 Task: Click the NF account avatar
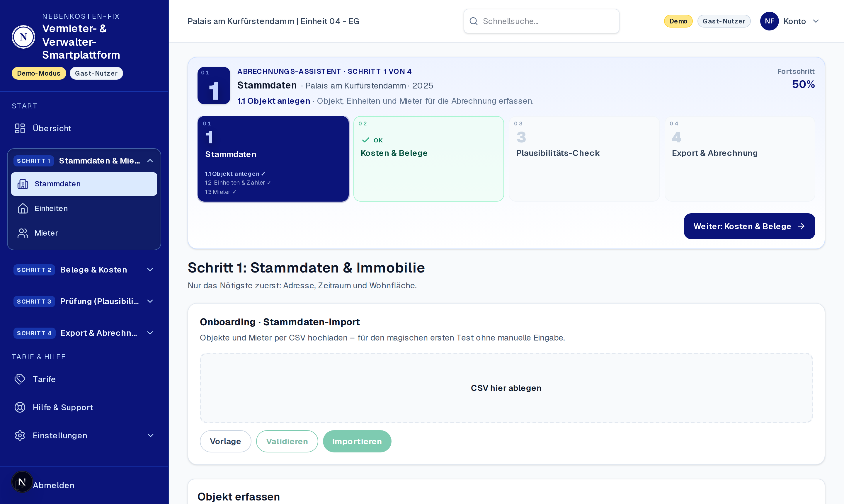point(769,21)
